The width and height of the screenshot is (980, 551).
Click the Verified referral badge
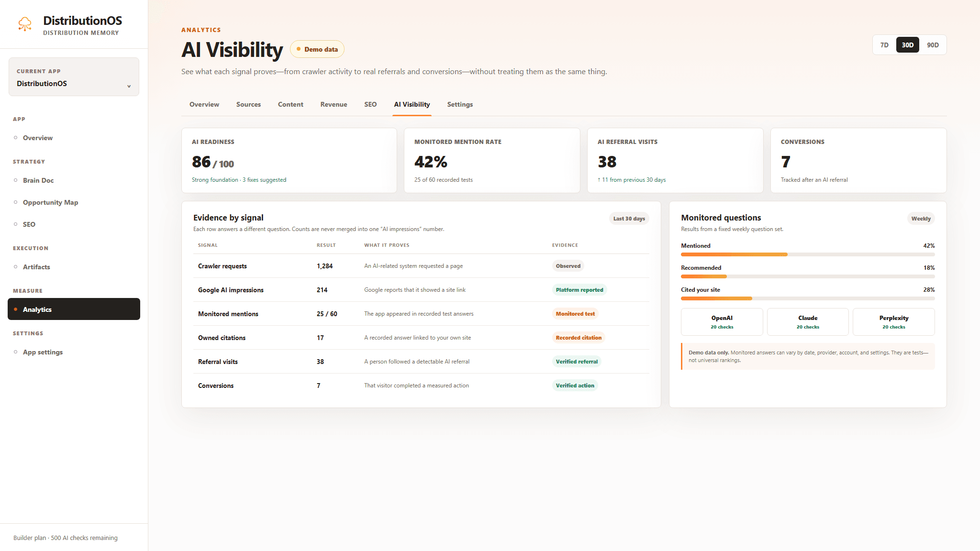click(x=577, y=362)
